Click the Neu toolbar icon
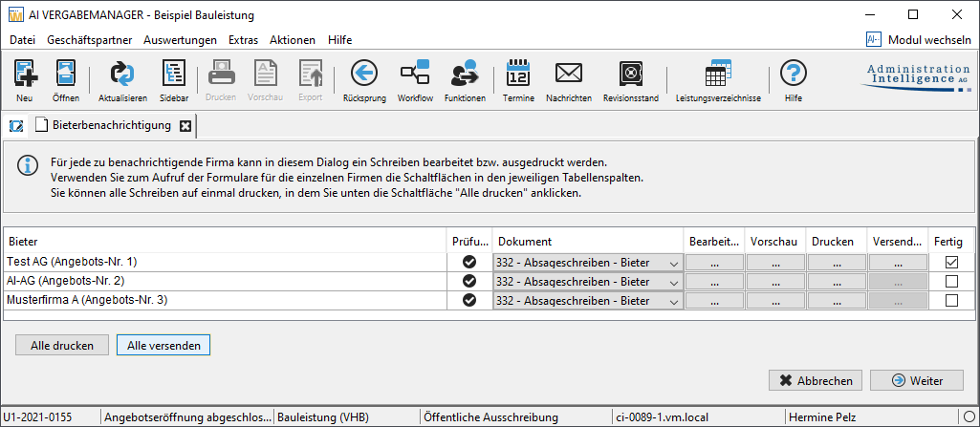Image resolution: width=980 pixels, height=427 pixels. click(25, 75)
